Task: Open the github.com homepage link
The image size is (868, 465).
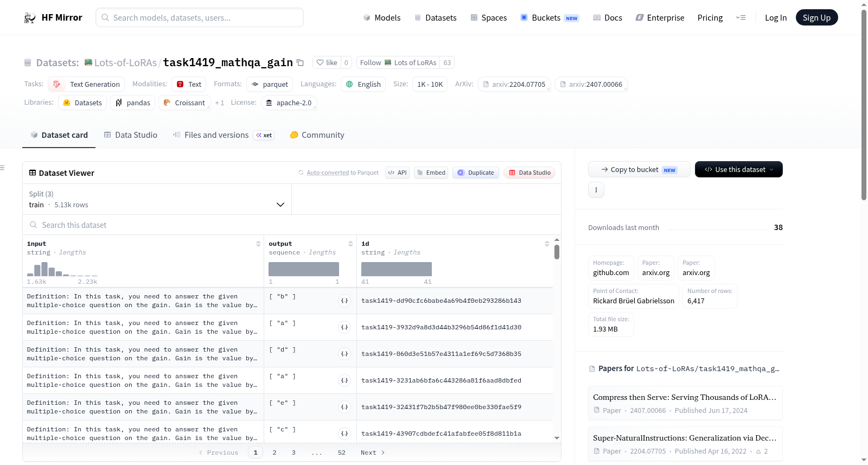Action: (611, 268)
